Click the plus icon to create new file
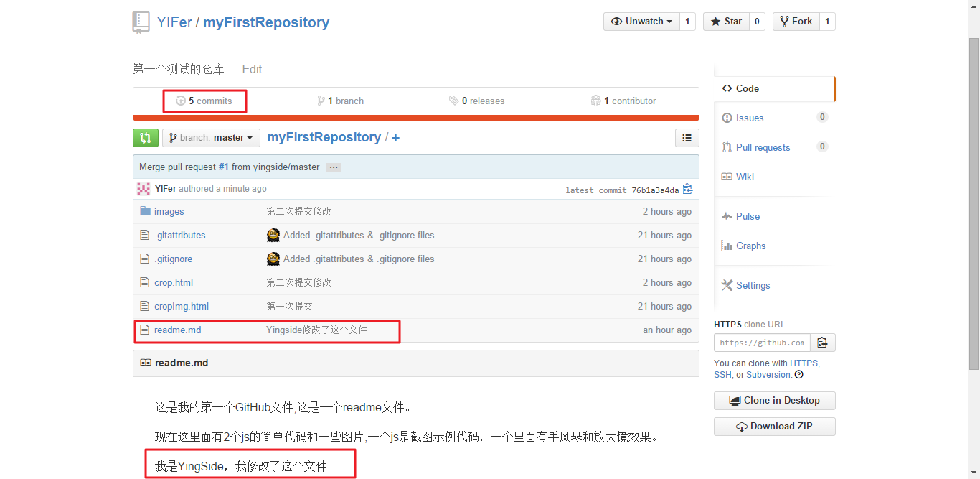The width and height of the screenshot is (980, 479). click(x=396, y=138)
